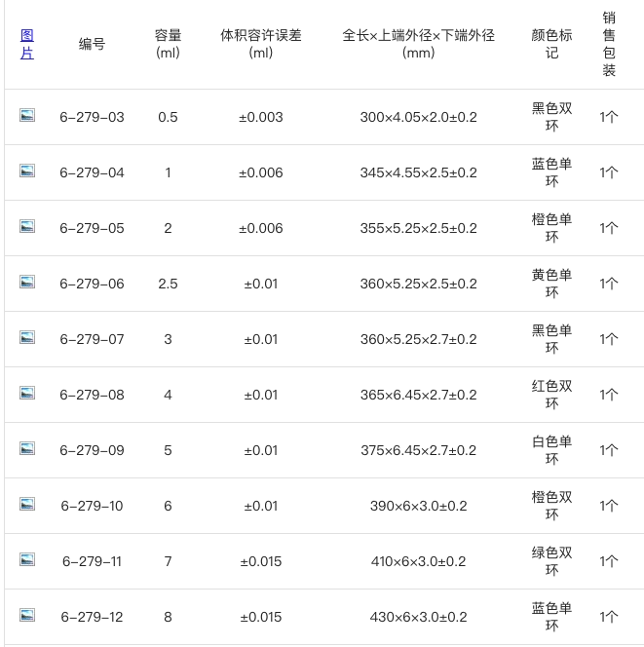
Task: Open the image icon for 6-279-12
Action: click(27, 615)
